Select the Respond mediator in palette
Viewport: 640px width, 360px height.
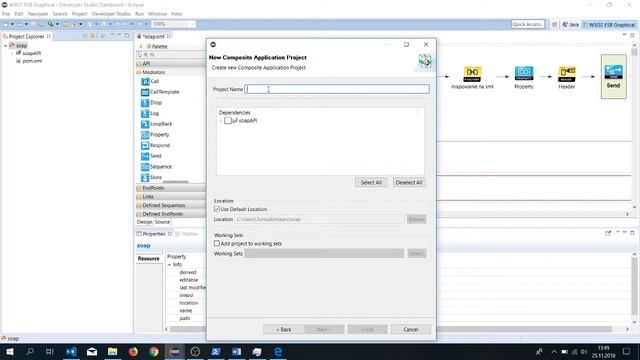pos(156,145)
